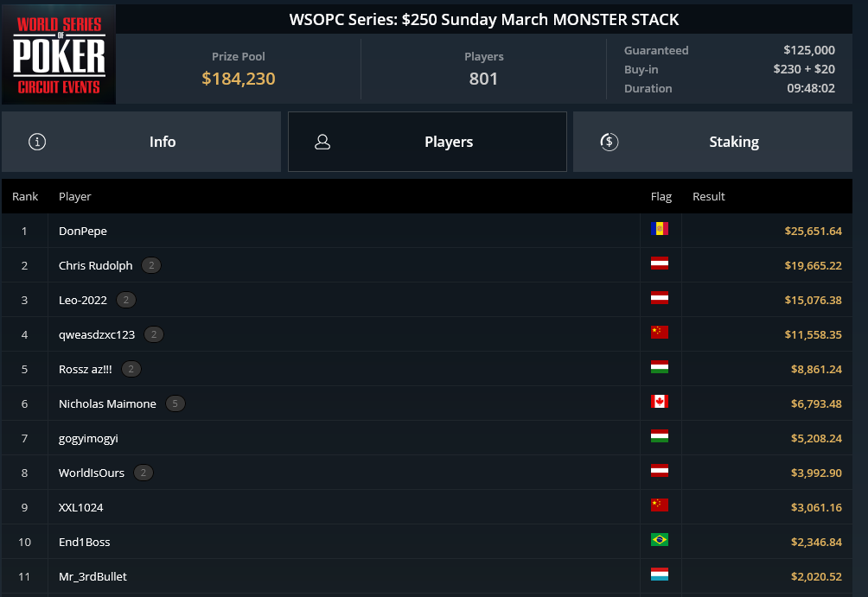868x597 pixels.
Task: Click the Austrian flag in Chris Rudolph's row
Action: (x=660, y=263)
